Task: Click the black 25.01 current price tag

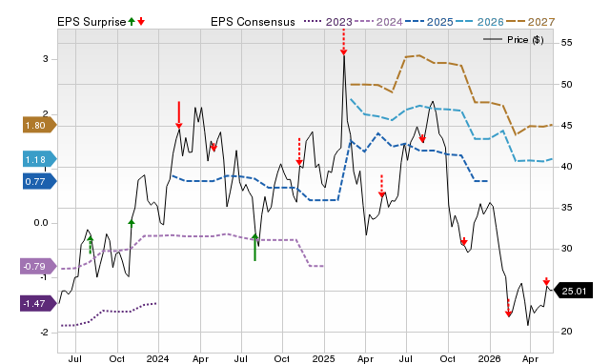Action: coord(573,291)
